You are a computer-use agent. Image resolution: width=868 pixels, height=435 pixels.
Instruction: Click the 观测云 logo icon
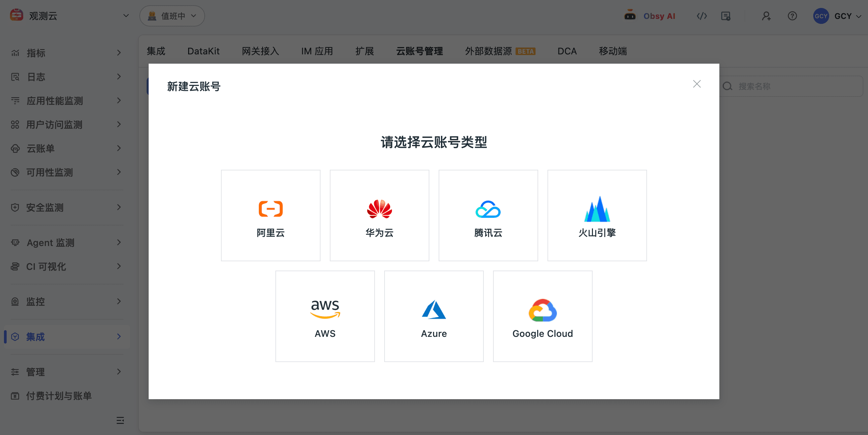point(17,16)
